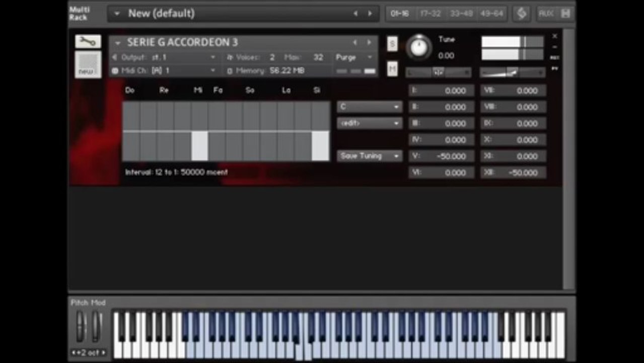644x363 pixels.
Task: Click the Midi Ch connector icon
Action: tap(114, 71)
